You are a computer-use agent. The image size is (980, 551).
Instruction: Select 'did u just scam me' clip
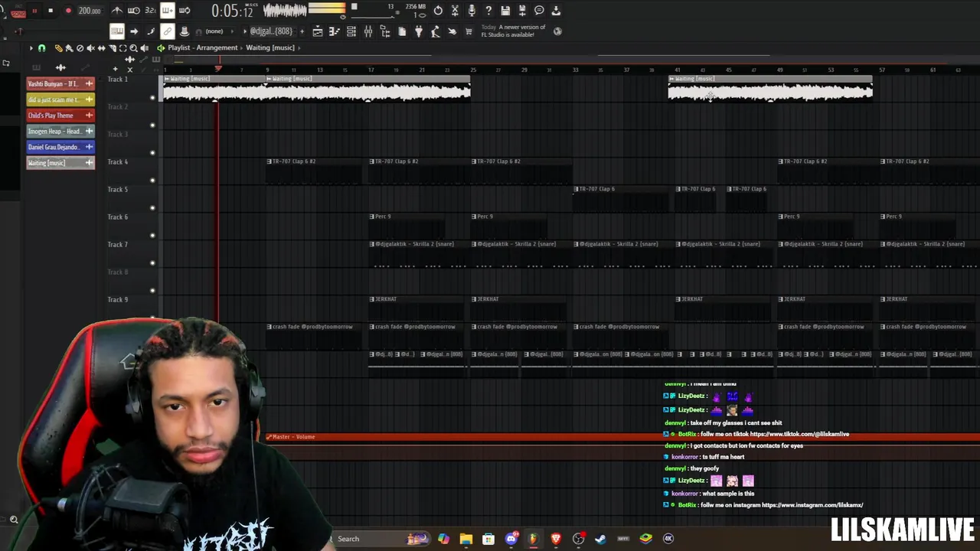click(x=60, y=99)
